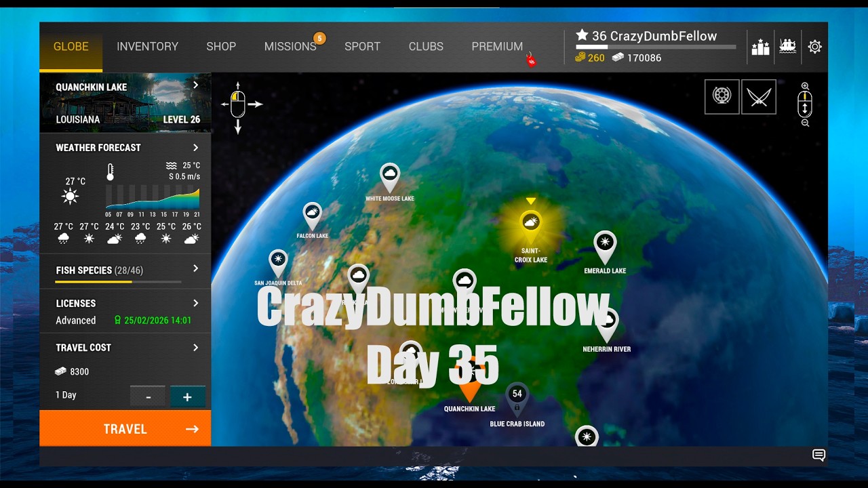Open the chat bubble icon
The width and height of the screenshot is (868, 488).
(x=818, y=455)
